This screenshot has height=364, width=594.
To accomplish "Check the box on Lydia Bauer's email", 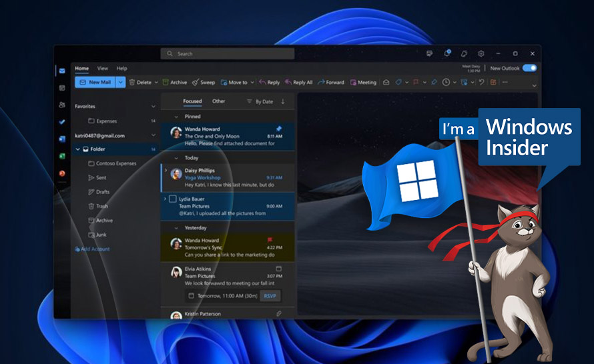I will point(173,199).
